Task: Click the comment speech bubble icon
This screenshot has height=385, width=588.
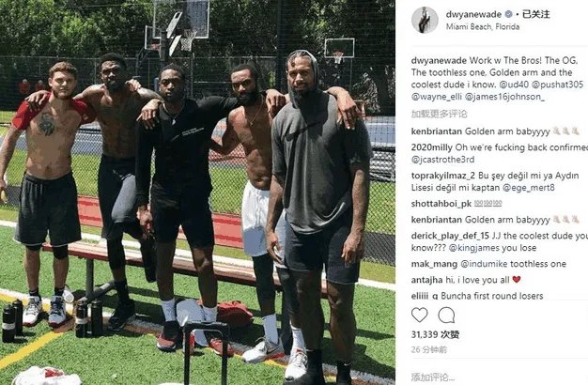Action: point(446,315)
